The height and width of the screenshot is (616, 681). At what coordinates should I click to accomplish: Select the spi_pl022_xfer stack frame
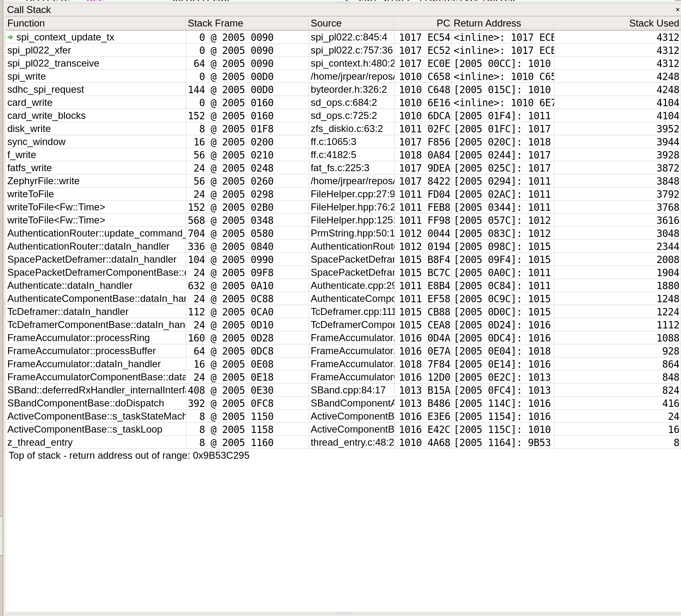(x=39, y=51)
